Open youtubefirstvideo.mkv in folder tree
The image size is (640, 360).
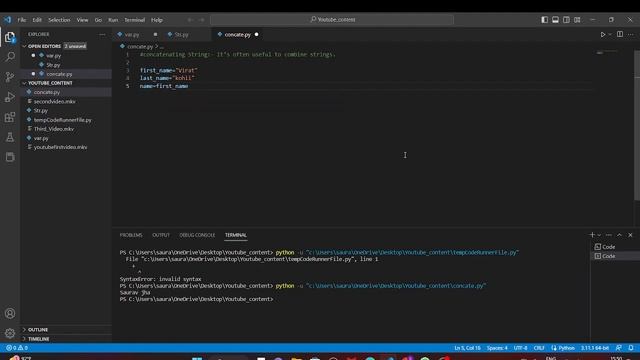pos(66,147)
